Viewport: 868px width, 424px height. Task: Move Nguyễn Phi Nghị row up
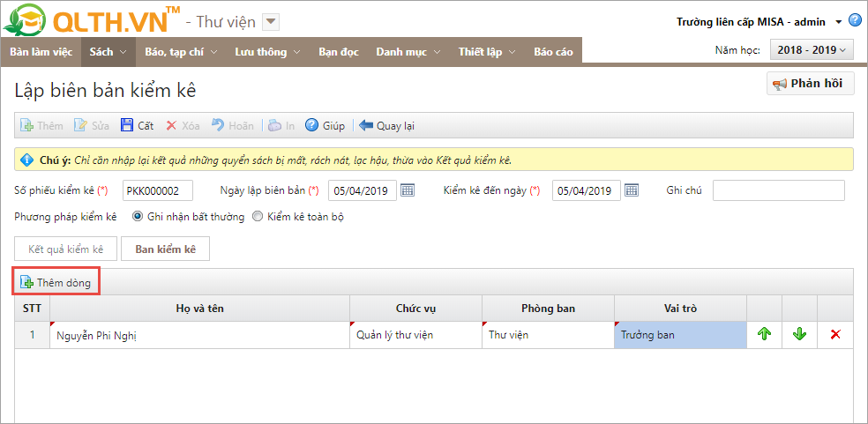(x=765, y=334)
